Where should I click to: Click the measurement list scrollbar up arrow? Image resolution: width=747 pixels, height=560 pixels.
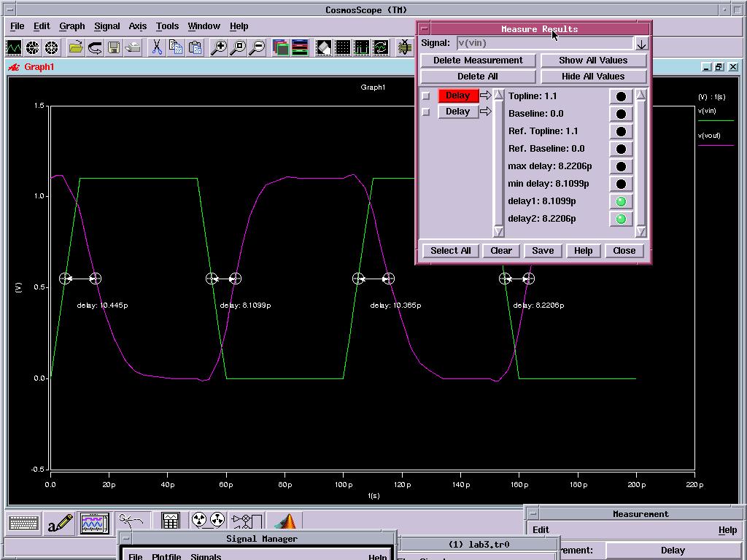click(x=498, y=95)
